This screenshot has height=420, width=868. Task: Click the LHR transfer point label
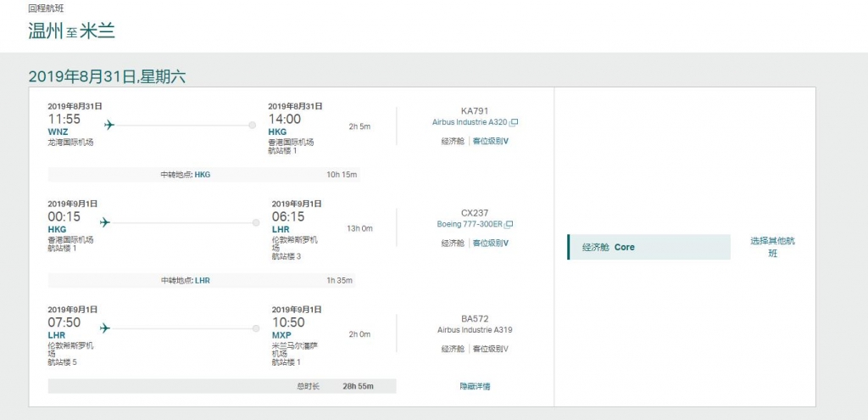[203, 280]
